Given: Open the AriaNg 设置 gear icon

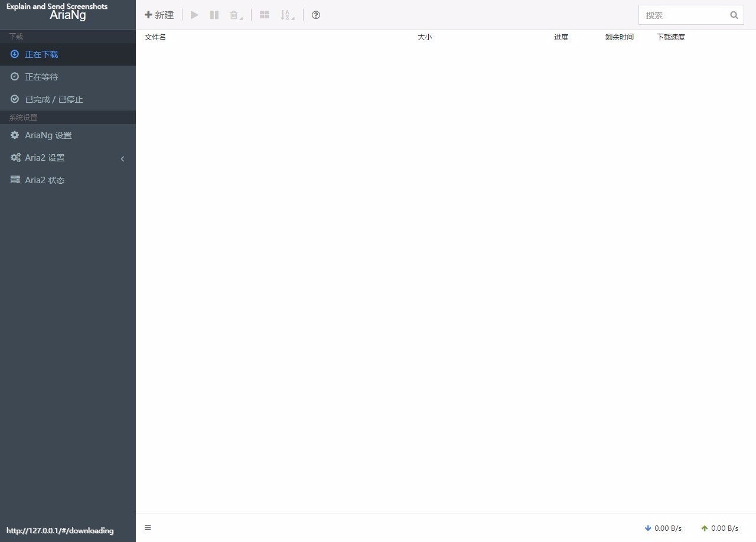Looking at the screenshot, I should (14, 135).
